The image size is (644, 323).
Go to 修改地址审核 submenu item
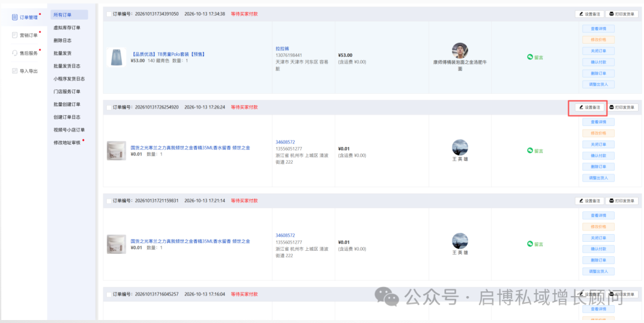point(67,142)
